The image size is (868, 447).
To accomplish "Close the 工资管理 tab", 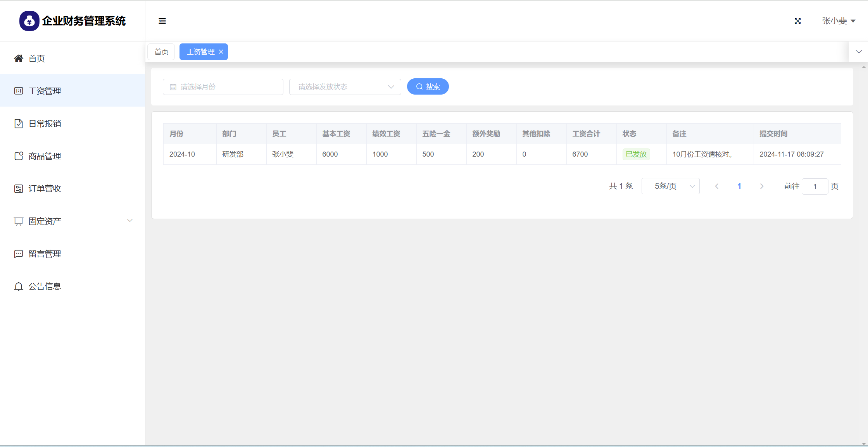I will click(221, 52).
